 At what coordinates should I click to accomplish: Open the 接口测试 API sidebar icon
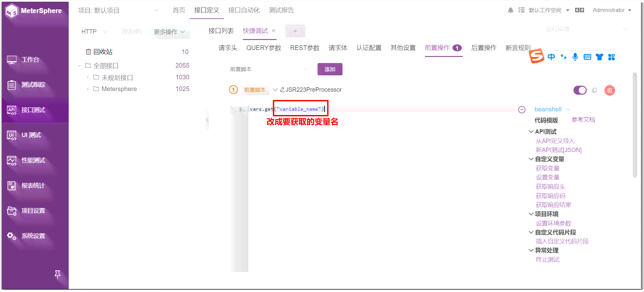[x=12, y=110]
